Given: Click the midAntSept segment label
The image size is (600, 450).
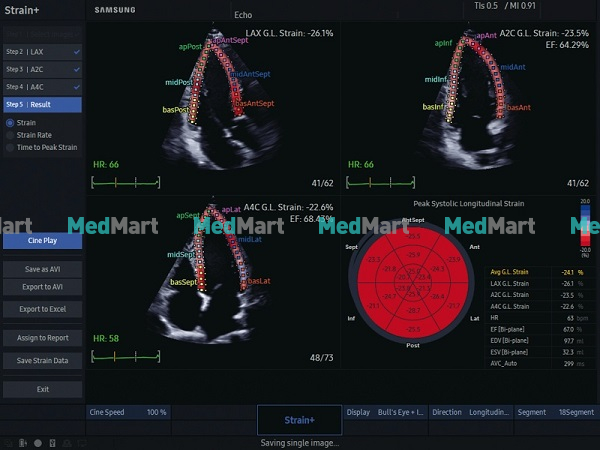Looking at the screenshot, I should pos(251,74).
